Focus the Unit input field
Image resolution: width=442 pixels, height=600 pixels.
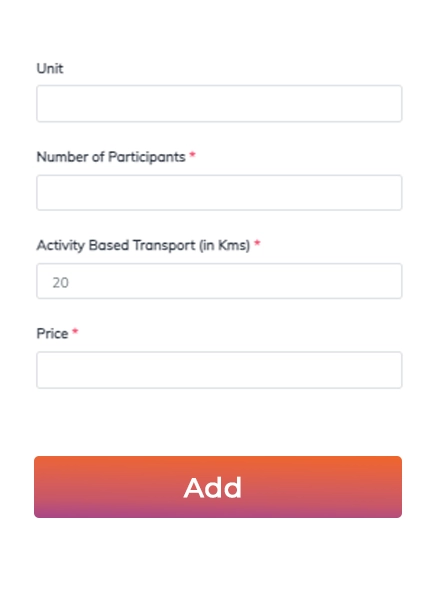219,104
